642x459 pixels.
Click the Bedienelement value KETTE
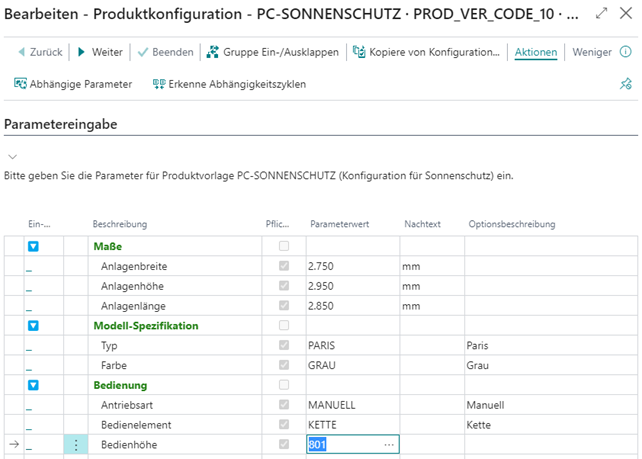(322, 425)
